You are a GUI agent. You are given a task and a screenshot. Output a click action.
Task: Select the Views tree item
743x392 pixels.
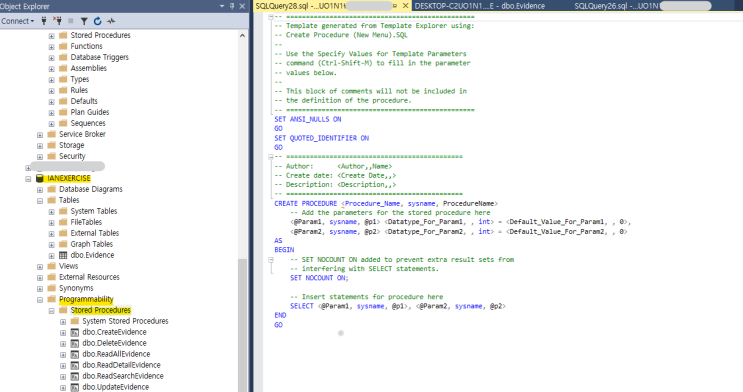point(68,266)
